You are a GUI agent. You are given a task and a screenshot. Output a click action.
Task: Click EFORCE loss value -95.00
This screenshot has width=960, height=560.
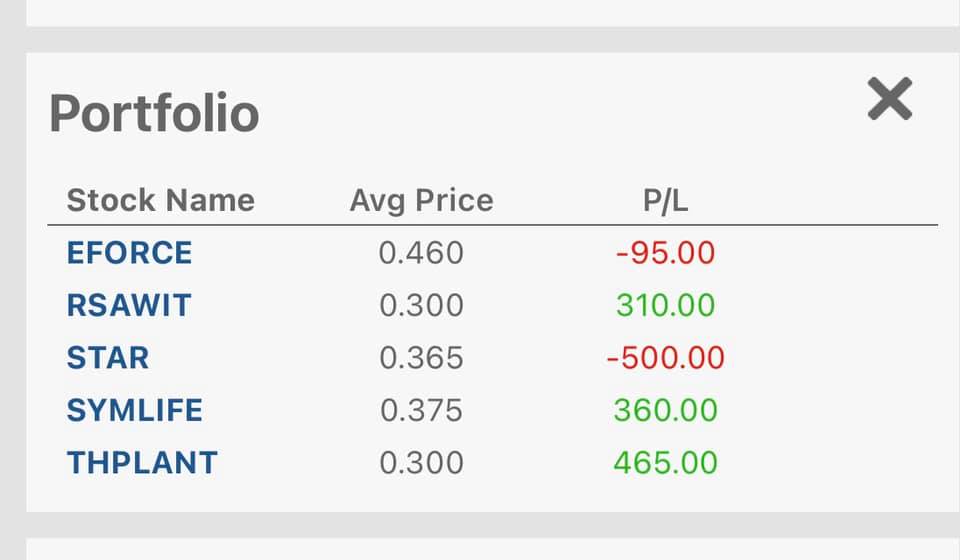666,253
